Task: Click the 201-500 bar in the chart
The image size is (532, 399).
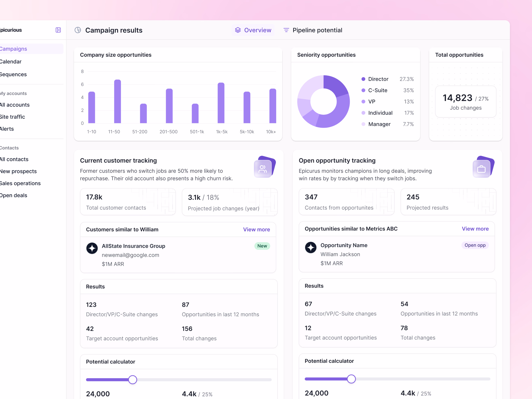Action: click(169, 106)
